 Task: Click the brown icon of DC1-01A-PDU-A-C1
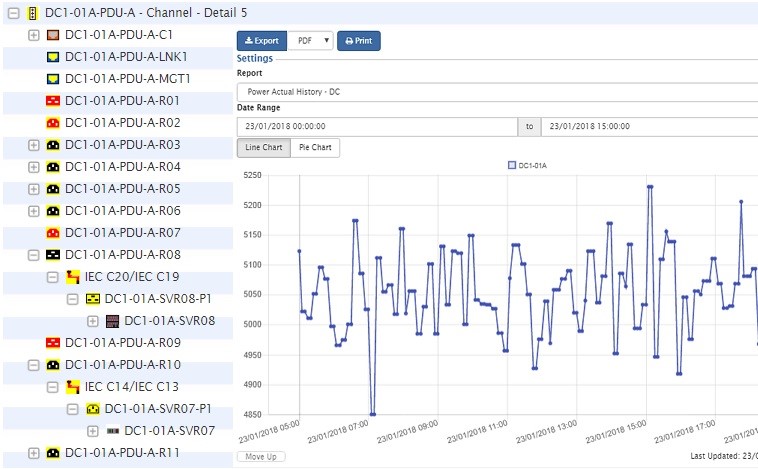[x=53, y=34]
